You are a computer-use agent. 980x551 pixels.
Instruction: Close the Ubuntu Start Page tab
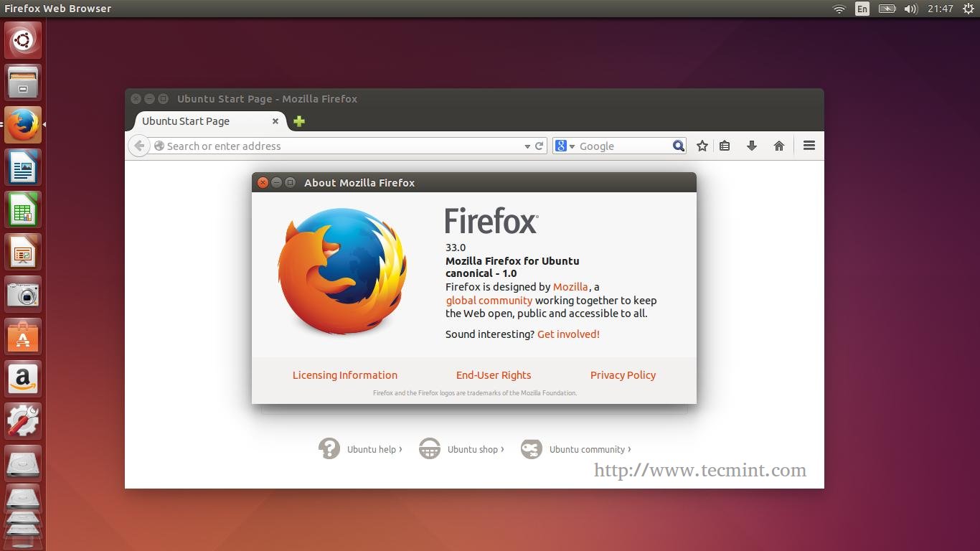(275, 121)
